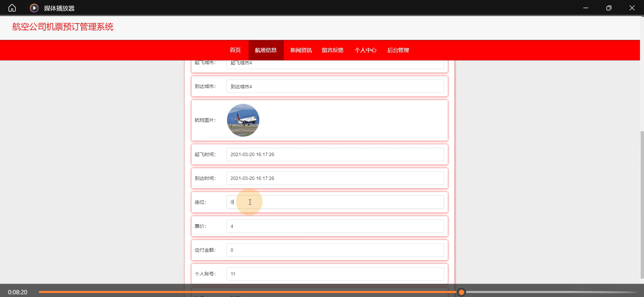
Task: Open the 首页 nav tab
Action: coord(235,50)
